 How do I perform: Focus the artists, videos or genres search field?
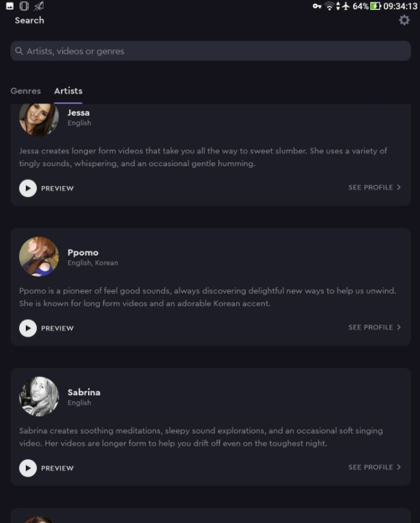coord(210,51)
